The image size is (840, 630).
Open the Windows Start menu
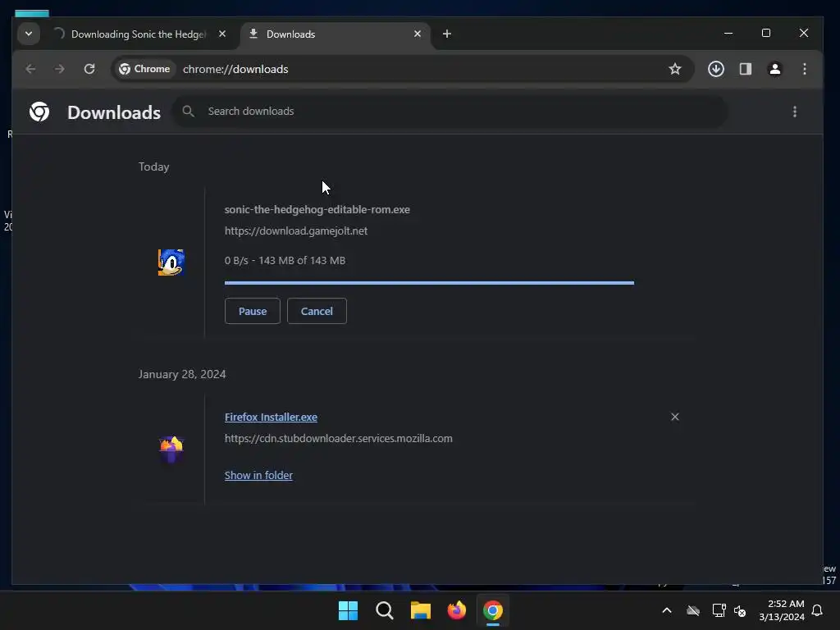click(348, 610)
